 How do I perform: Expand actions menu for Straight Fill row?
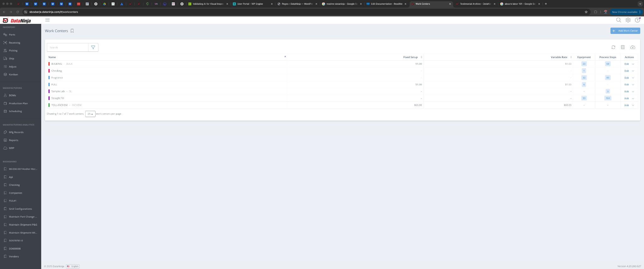click(633, 99)
